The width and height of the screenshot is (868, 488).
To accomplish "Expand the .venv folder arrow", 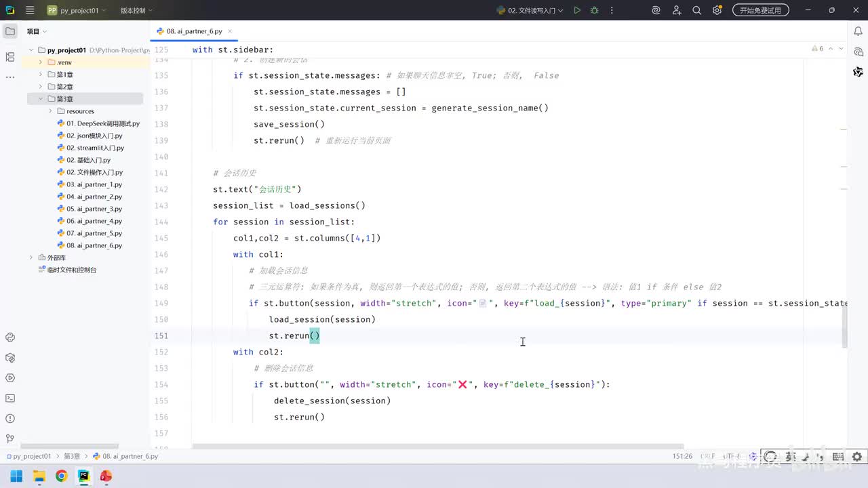I will (41, 62).
